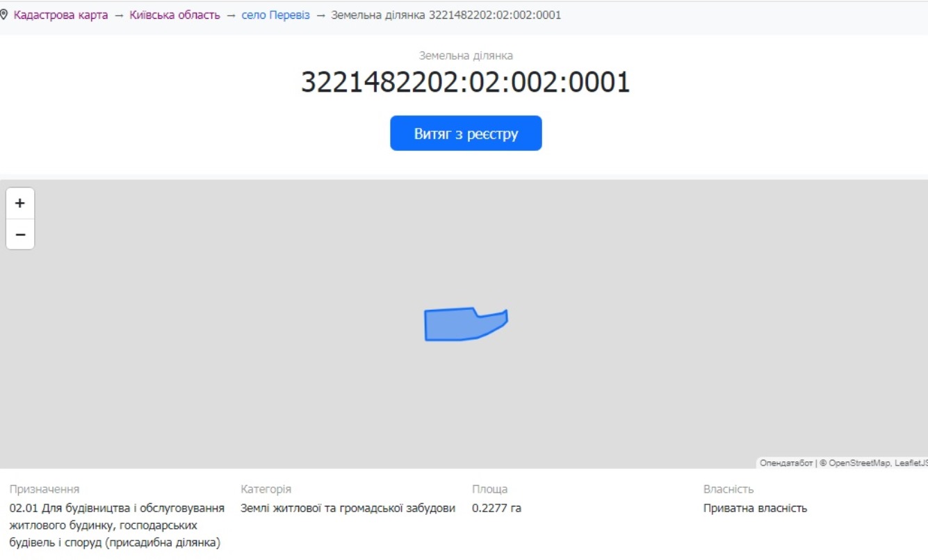Zoom in the map with plus button
This screenshot has width=928, height=560.
coord(20,204)
